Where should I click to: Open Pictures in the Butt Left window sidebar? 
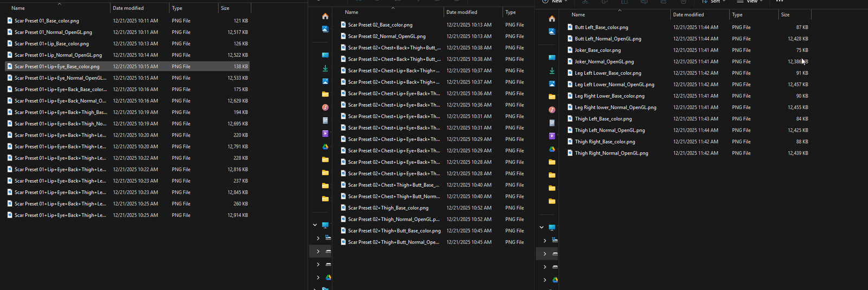coord(552,83)
